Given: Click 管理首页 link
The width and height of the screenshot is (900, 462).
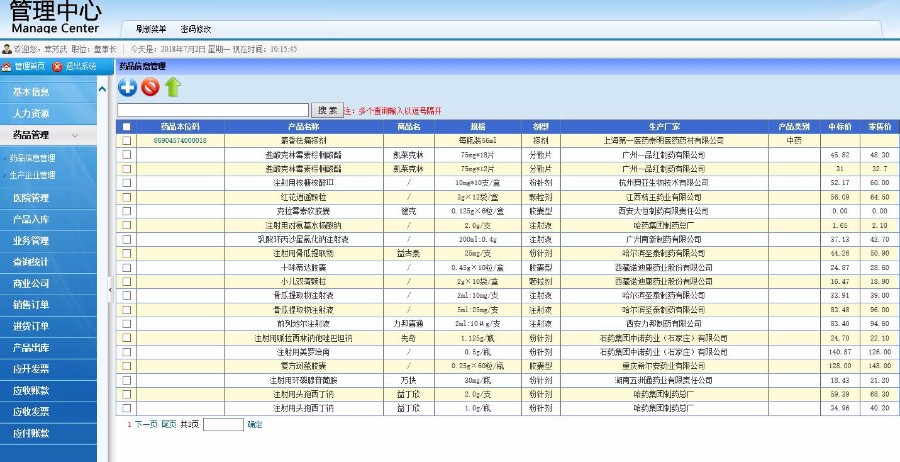Looking at the screenshot, I should tap(30, 67).
